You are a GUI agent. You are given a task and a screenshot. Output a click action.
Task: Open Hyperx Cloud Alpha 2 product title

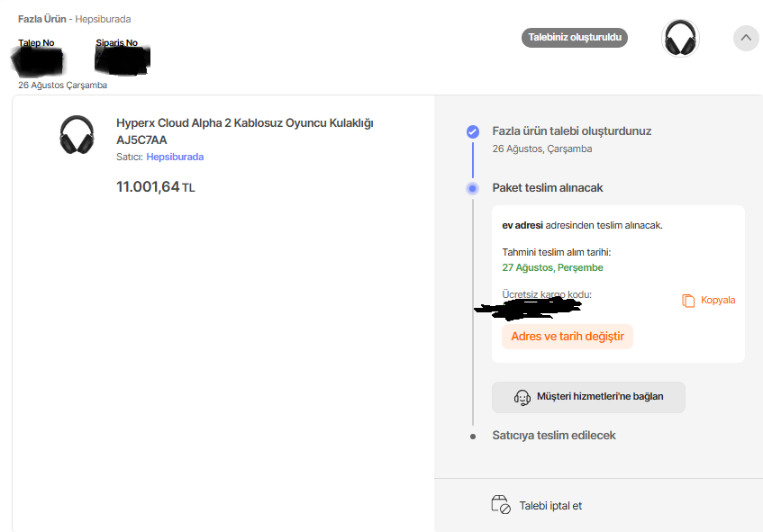tap(245, 131)
